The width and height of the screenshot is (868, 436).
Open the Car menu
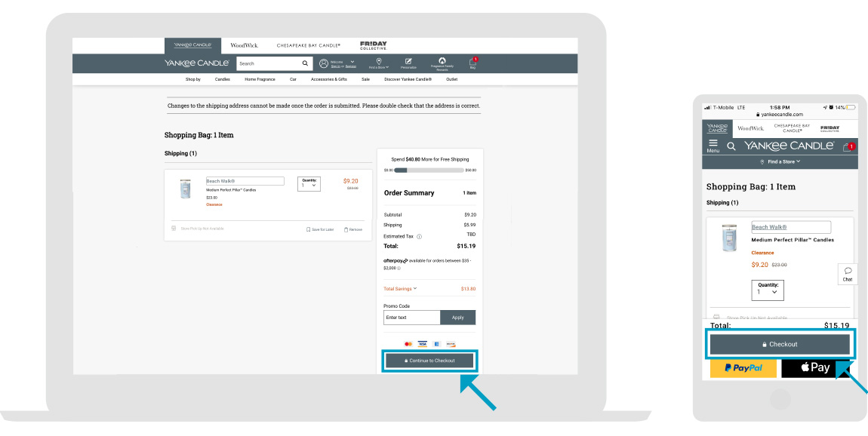coord(293,79)
